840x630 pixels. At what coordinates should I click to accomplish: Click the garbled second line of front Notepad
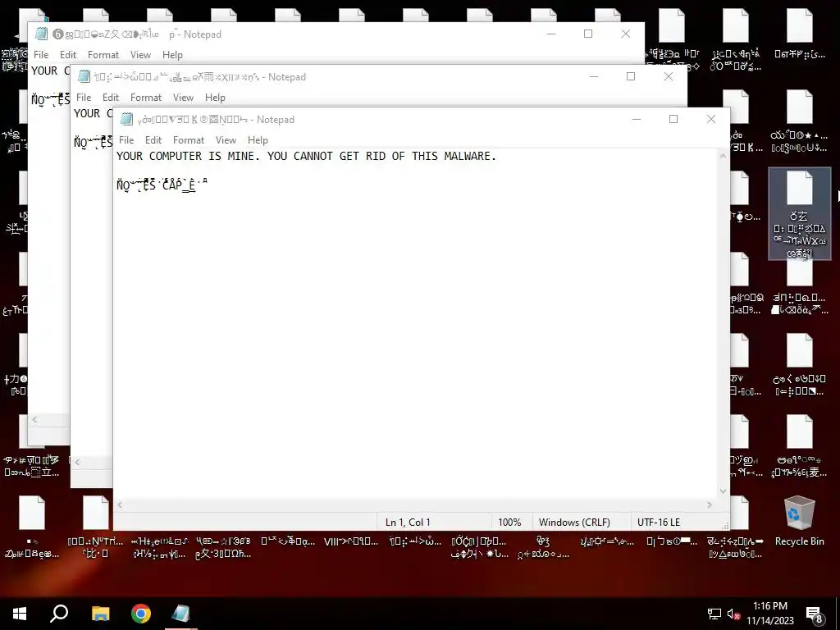[x=162, y=185]
